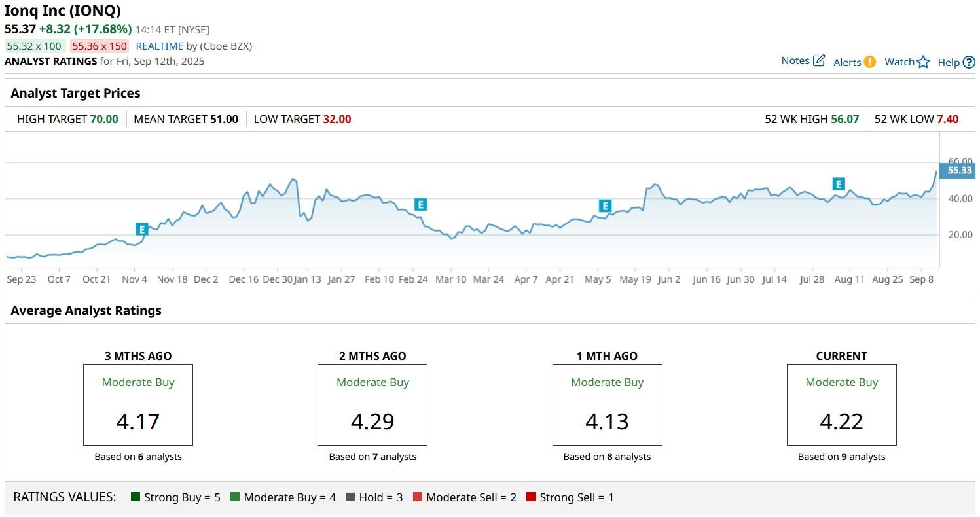Click the 52 WK LOW 7.40 value
The height and width of the screenshot is (517, 980).
tap(947, 119)
